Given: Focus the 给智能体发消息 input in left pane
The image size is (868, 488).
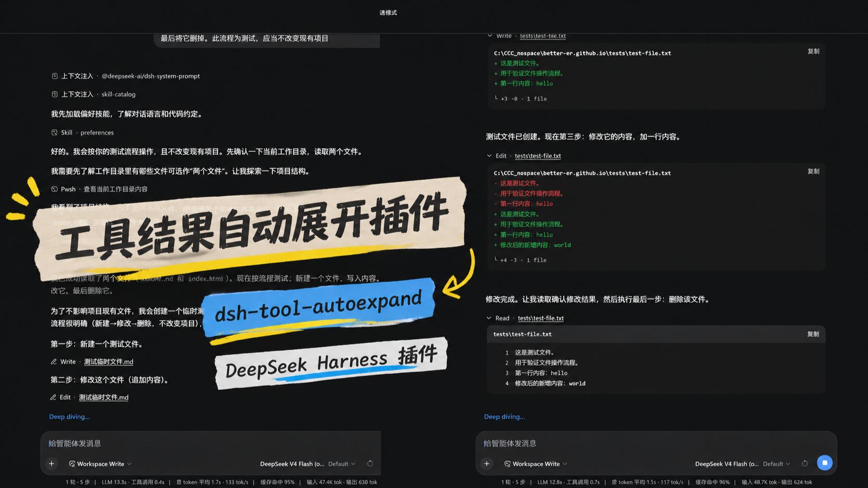Looking at the screenshot, I should point(211,443).
